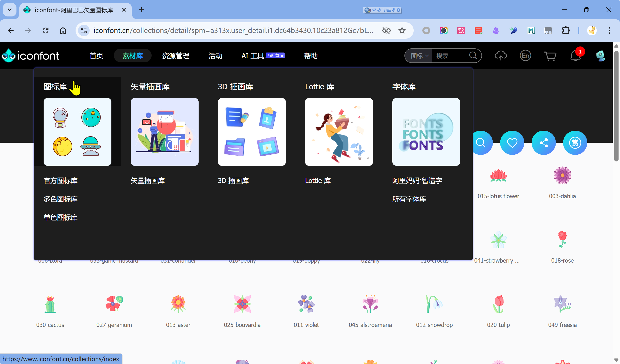Image resolution: width=620 pixels, height=364 pixels.
Task: Expand the 图标 search type dropdown
Action: pyautogui.click(x=419, y=56)
